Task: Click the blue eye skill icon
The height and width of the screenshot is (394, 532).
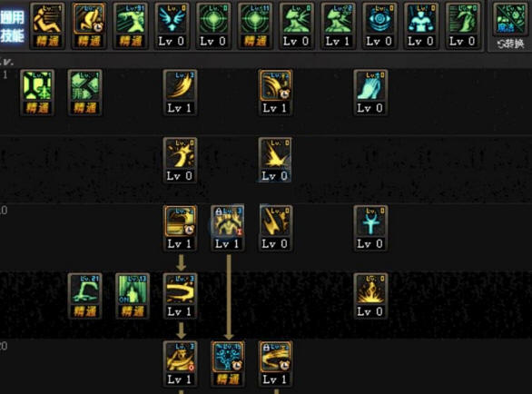Action: coord(379,25)
